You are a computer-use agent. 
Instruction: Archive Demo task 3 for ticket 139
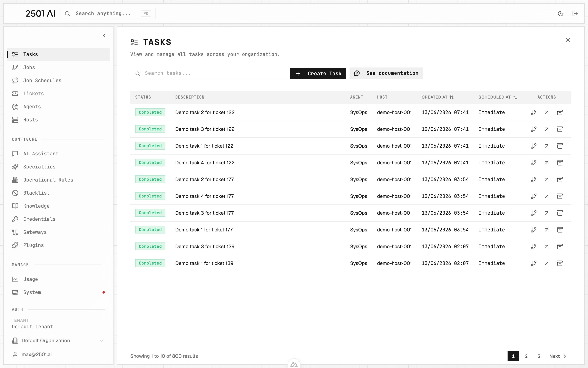(x=560, y=247)
